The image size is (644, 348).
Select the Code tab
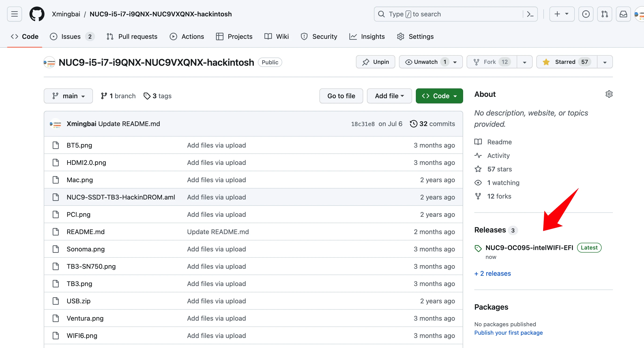point(25,36)
